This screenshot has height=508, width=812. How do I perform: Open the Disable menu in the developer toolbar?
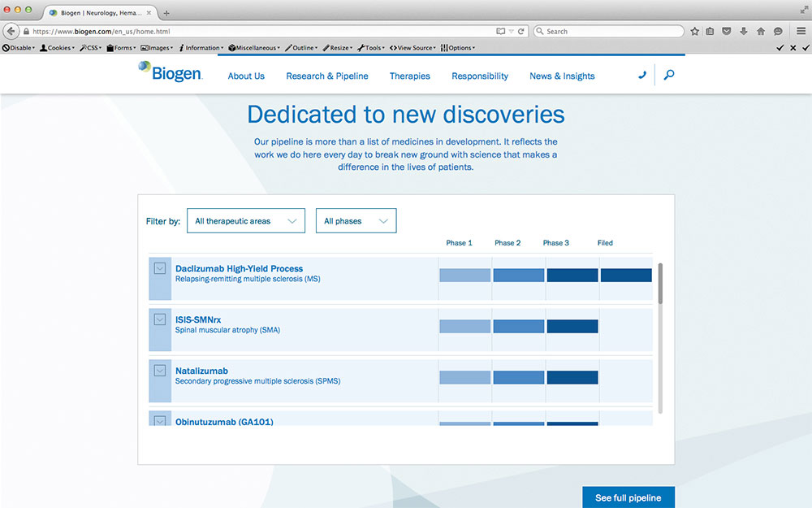pos(19,48)
